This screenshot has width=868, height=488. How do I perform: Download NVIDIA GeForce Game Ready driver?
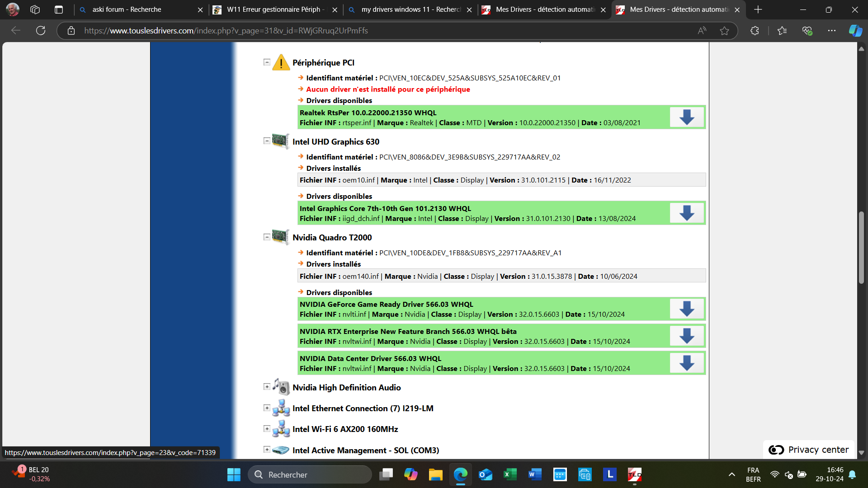tap(686, 309)
